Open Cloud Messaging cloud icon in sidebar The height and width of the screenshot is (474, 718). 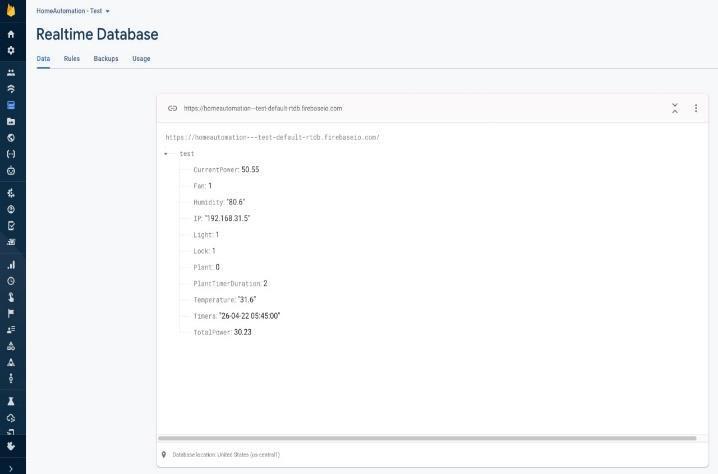[x=11, y=418]
